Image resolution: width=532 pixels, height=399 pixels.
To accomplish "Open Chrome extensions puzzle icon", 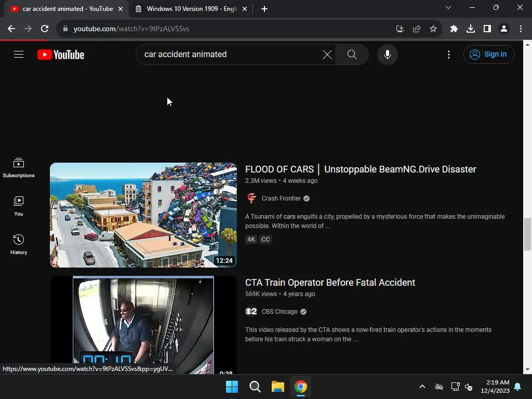I will (x=454, y=29).
